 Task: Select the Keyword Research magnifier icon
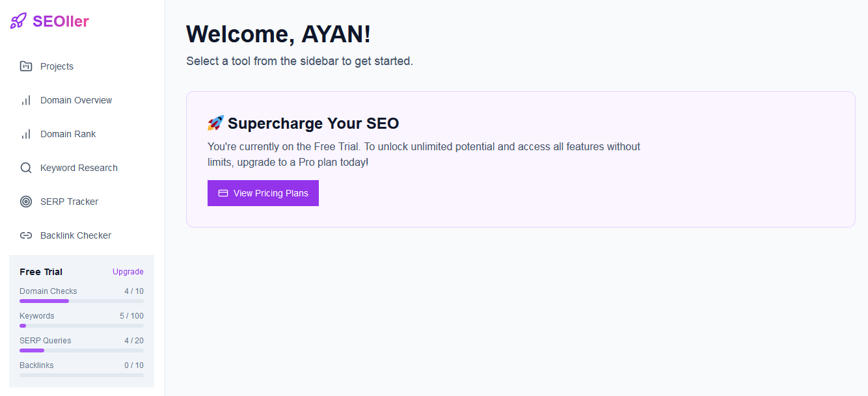[x=26, y=167]
